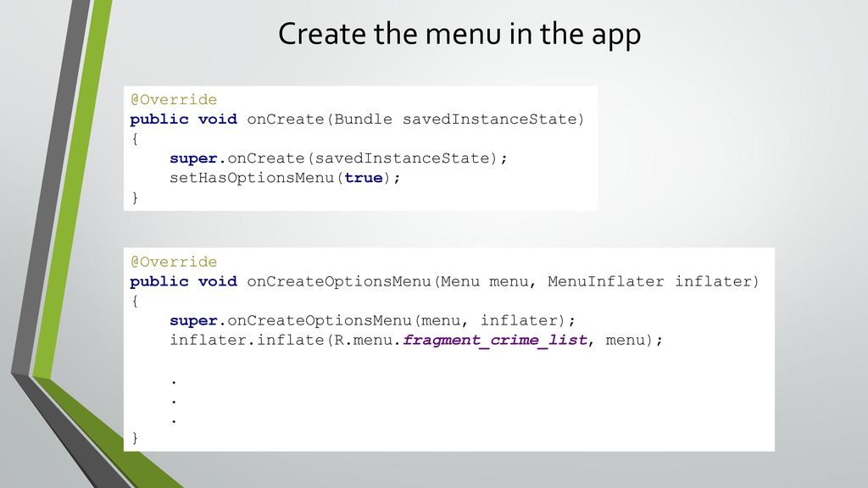Select the "super.onCreate(savedInstanceState);" line
This screenshot has width=868, height=488.
338,158
